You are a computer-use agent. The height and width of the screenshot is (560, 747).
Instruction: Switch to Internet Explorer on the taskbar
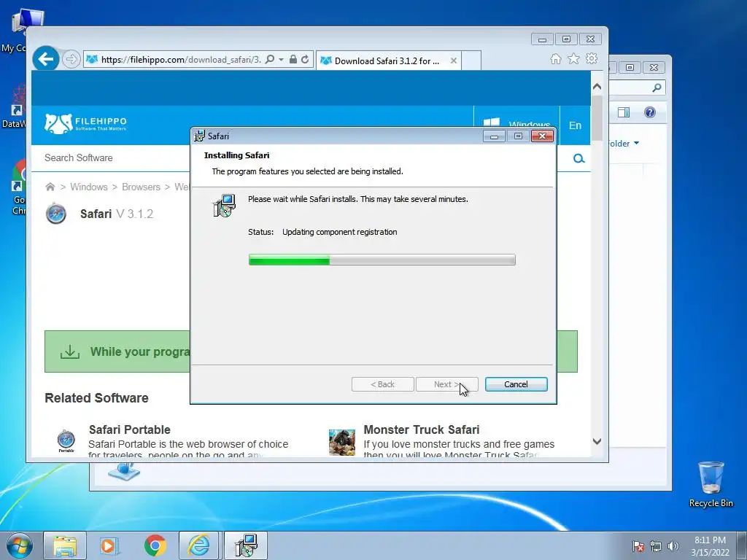pyautogui.click(x=198, y=545)
